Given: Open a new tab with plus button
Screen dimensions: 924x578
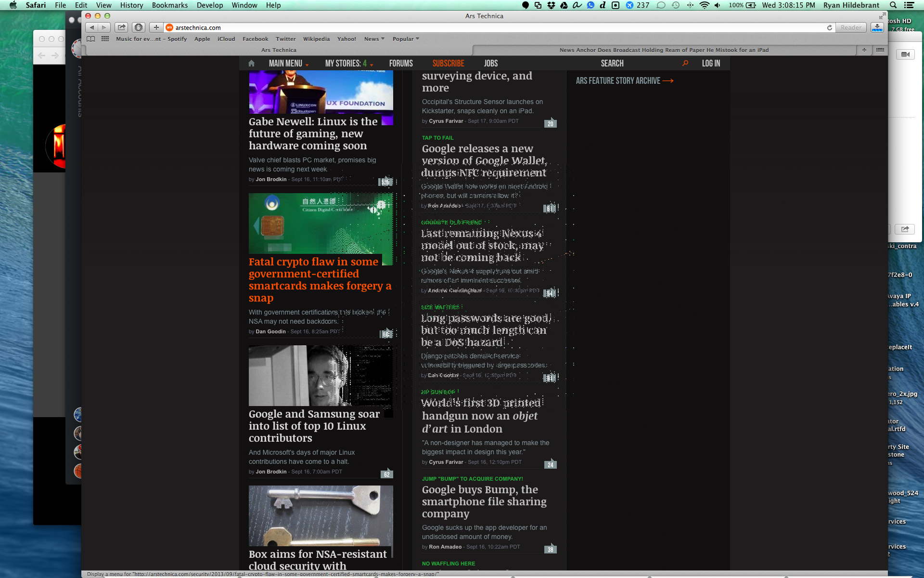Looking at the screenshot, I should pos(864,50).
